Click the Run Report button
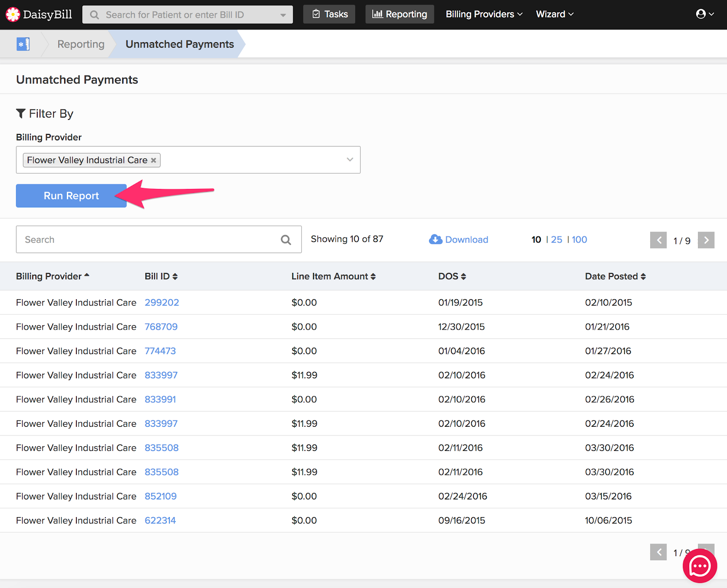This screenshot has height=588, width=727. pyautogui.click(x=71, y=196)
